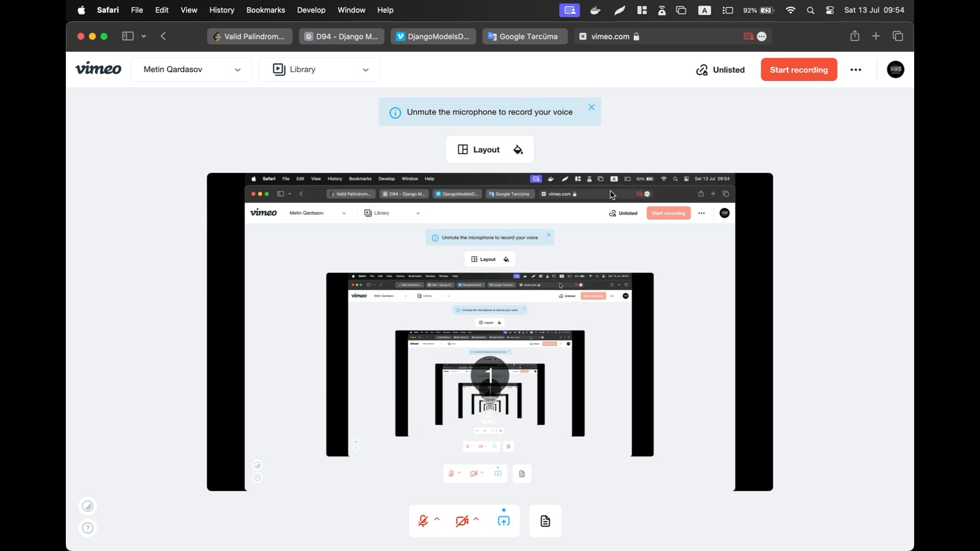Open Safari tab overview icon

(898, 36)
